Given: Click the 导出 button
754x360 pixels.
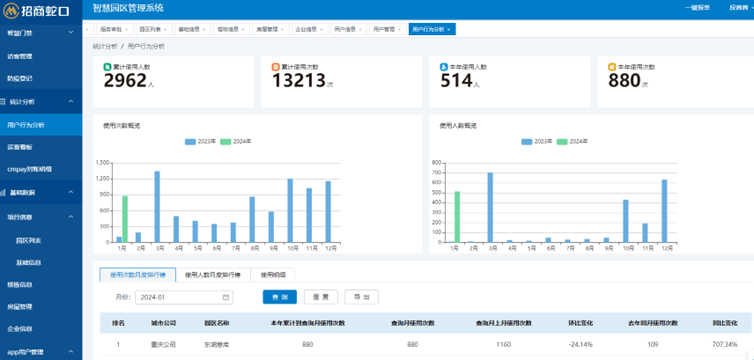Looking at the screenshot, I should (362, 297).
